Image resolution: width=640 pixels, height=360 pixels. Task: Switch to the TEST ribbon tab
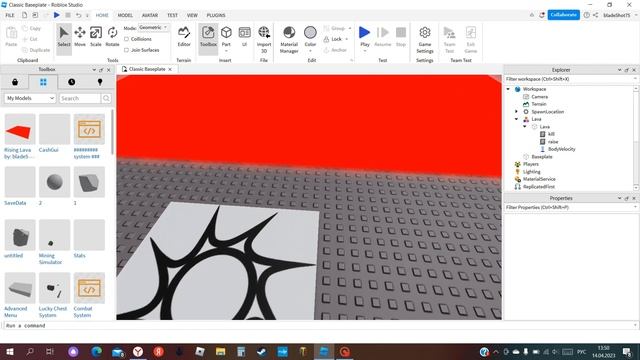tap(172, 15)
